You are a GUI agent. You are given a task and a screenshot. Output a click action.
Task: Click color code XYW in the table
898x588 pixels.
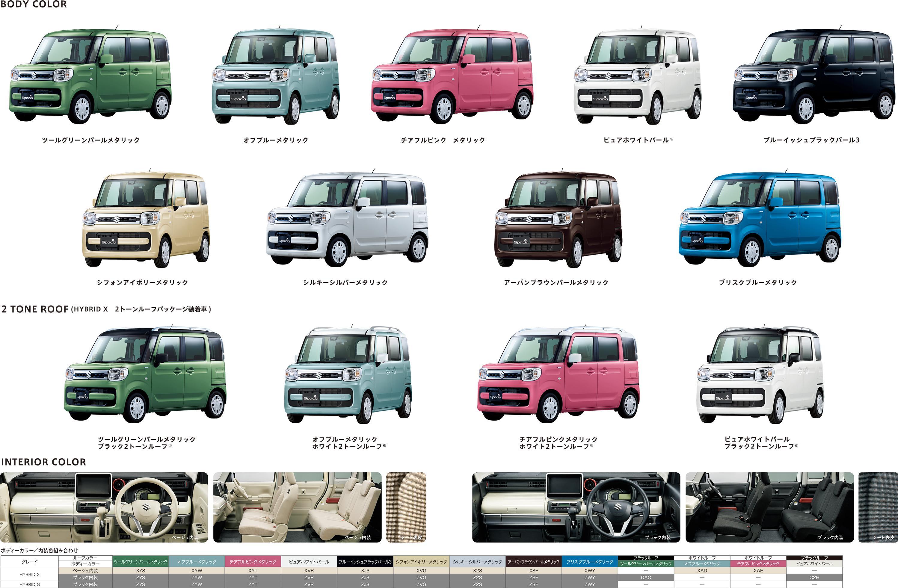(x=197, y=571)
